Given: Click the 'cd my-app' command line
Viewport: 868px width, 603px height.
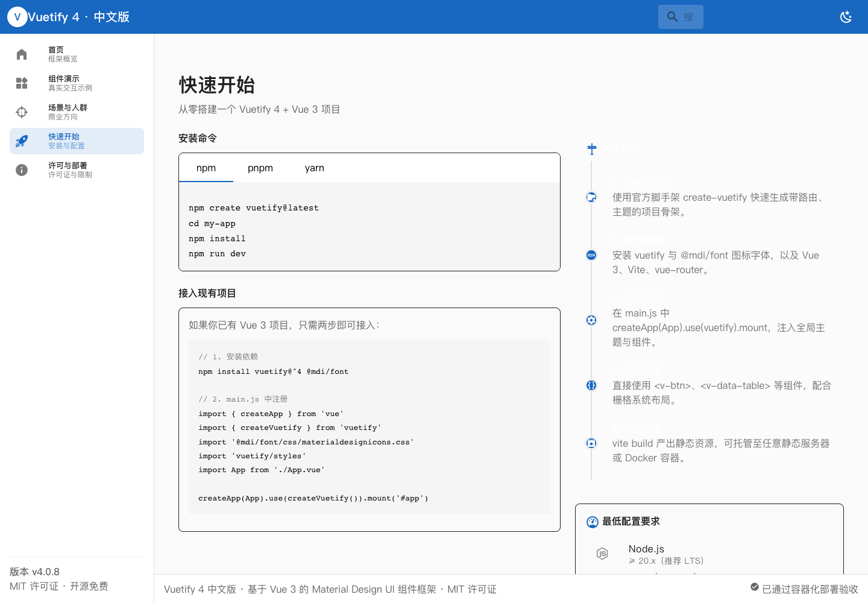Looking at the screenshot, I should click(212, 224).
